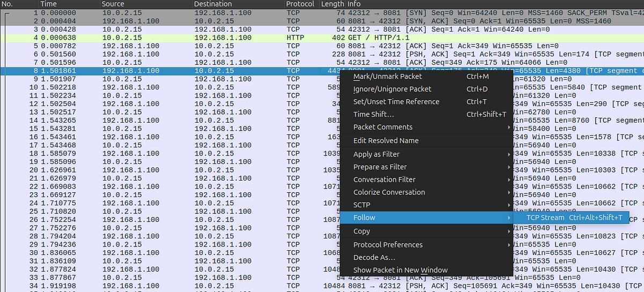Expand the Packet Comments submenu
Screen dimensions: 644x292
tap(427, 127)
